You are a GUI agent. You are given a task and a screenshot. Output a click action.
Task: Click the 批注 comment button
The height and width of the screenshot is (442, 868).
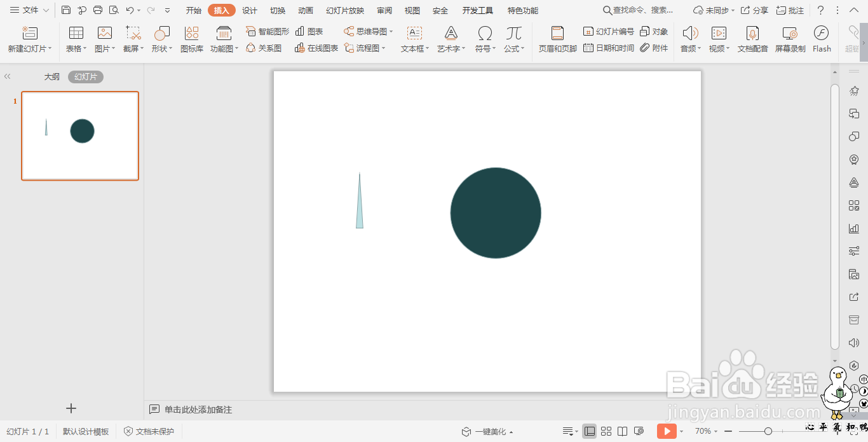pos(790,10)
